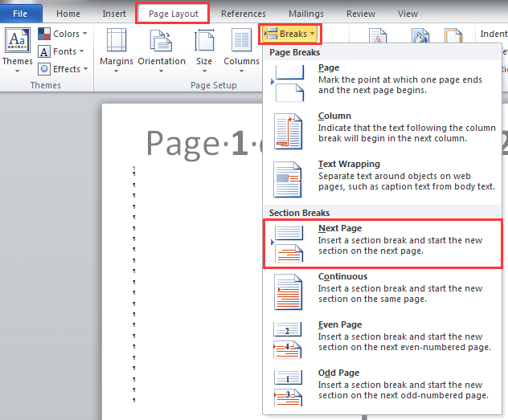Image resolution: width=508 pixels, height=420 pixels.
Task: Open the Themes gallery button
Action: (x=17, y=48)
